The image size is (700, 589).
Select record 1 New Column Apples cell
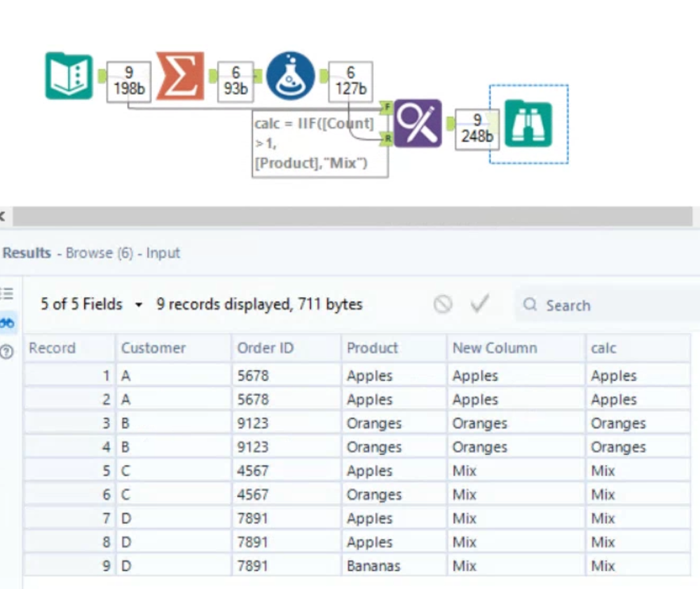click(x=516, y=375)
